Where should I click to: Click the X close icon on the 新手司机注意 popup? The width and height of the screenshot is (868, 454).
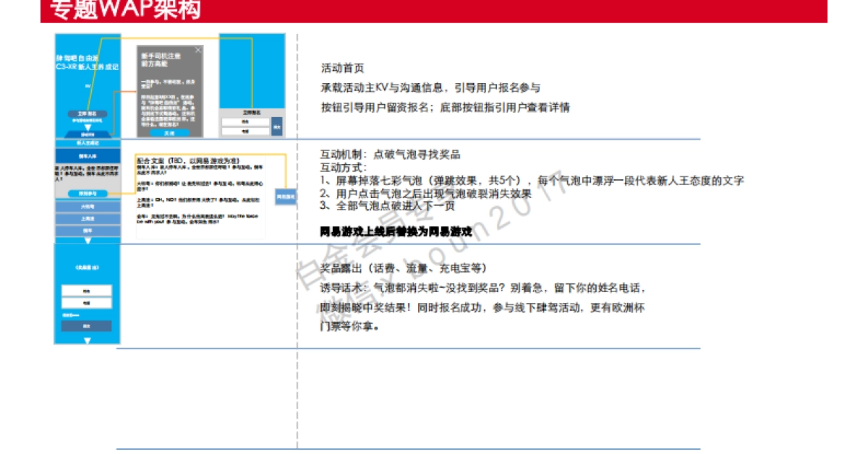tap(199, 51)
